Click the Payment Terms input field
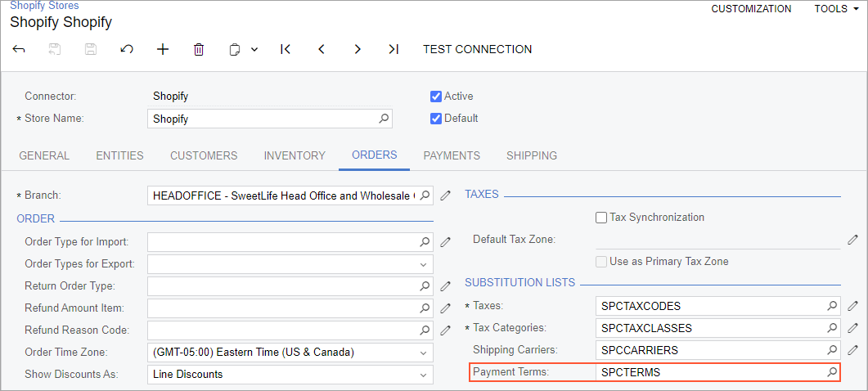 (710, 372)
